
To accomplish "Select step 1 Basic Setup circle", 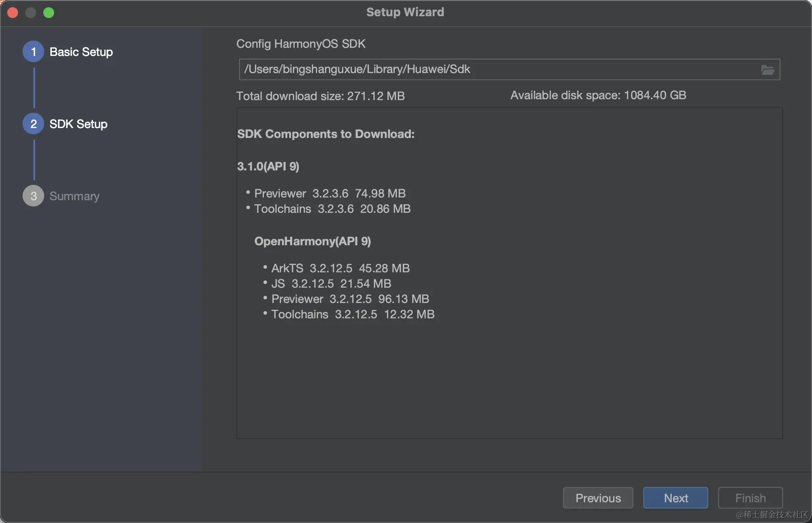I will (x=33, y=52).
